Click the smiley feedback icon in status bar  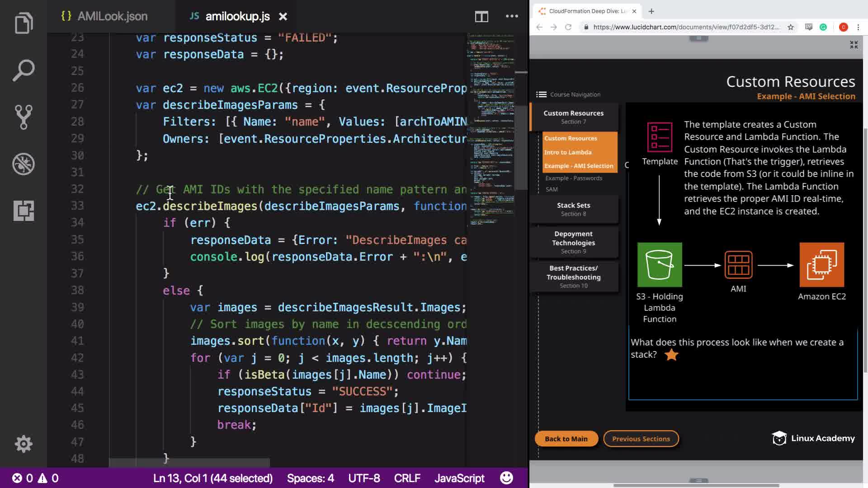pos(506,478)
